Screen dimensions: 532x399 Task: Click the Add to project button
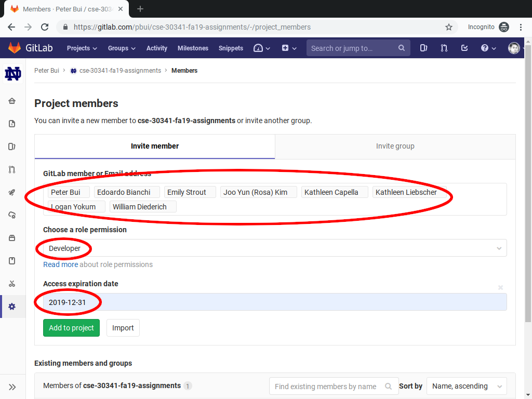[71, 328]
